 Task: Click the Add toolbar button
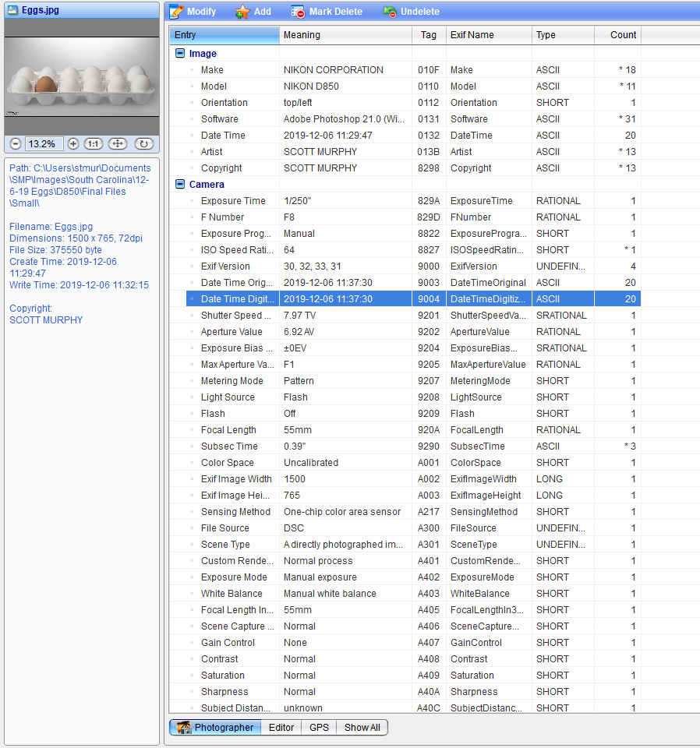[254, 12]
